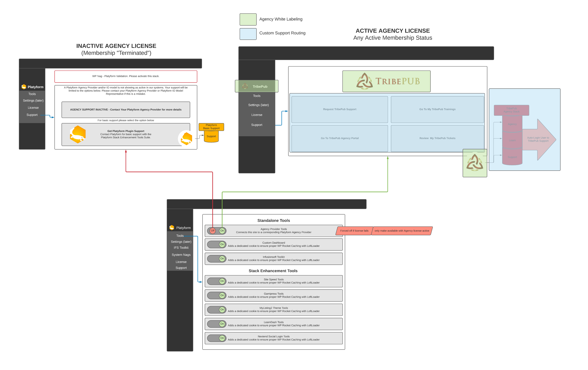Open Settings (later) in TribePub sidebar

click(258, 105)
